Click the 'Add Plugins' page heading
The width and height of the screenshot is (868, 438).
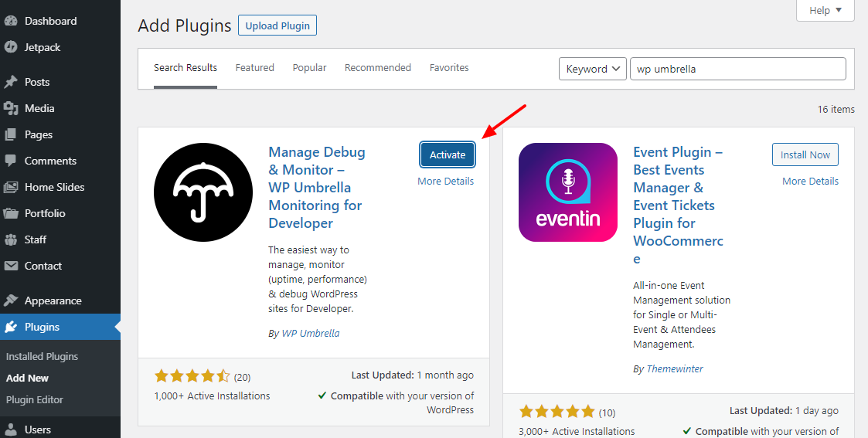[x=184, y=26]
